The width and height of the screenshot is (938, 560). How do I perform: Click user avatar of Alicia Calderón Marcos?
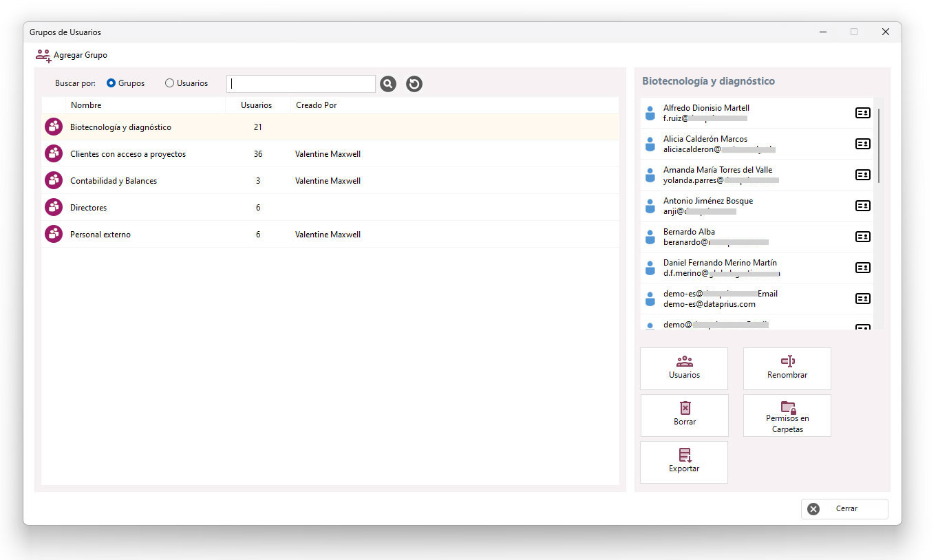pyautogui.click(x=650, y=144)
